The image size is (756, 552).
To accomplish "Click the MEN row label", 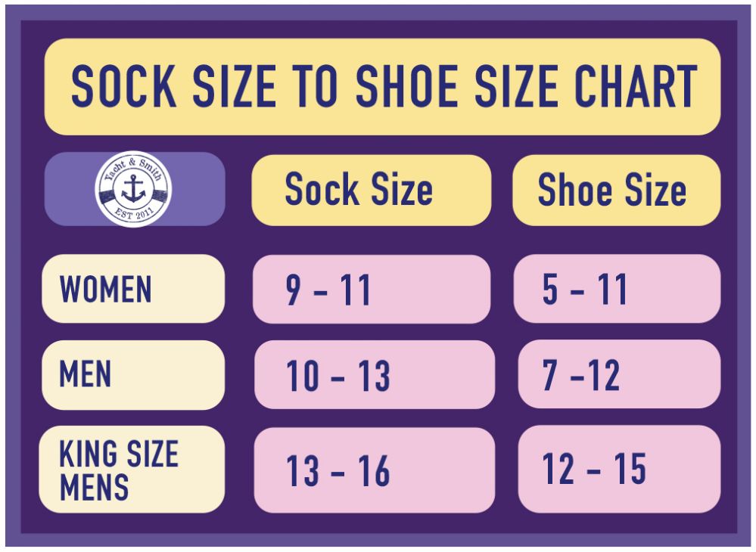I will click(86, 374).
